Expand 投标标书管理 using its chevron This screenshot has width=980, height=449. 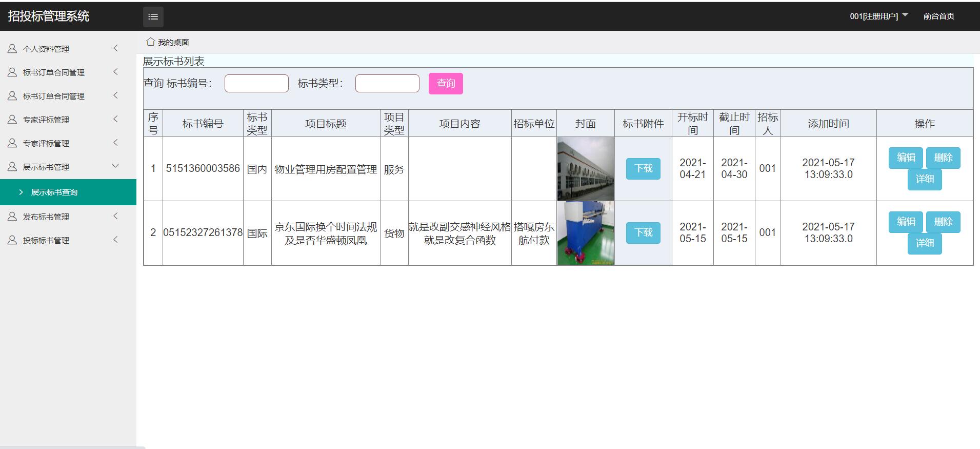(115, 240)
